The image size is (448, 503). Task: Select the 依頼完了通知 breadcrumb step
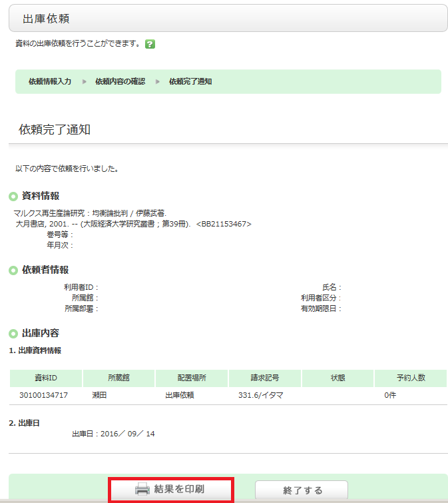point(190,81)
